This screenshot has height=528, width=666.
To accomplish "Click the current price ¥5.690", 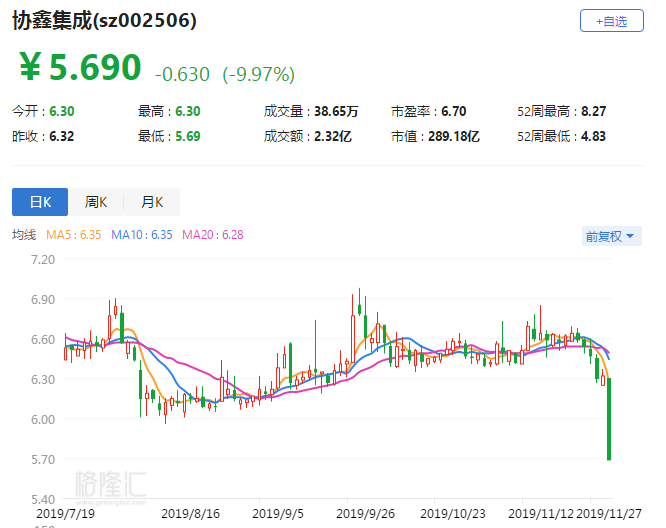I will (80, 67).
